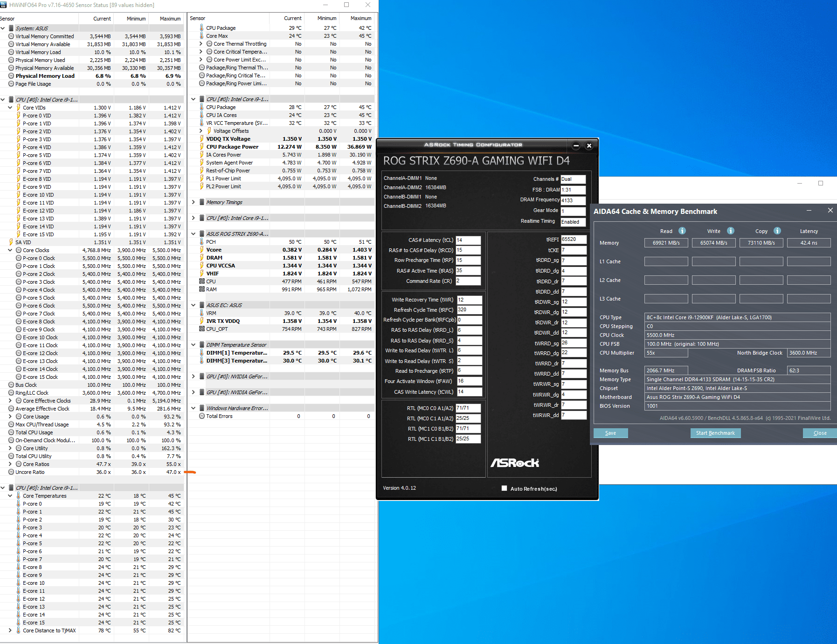Image resolution: width=837 pixels, height=644 pixels.
Task: Close the AIDA64 benchmark window
Action: (x=830, y=211)
